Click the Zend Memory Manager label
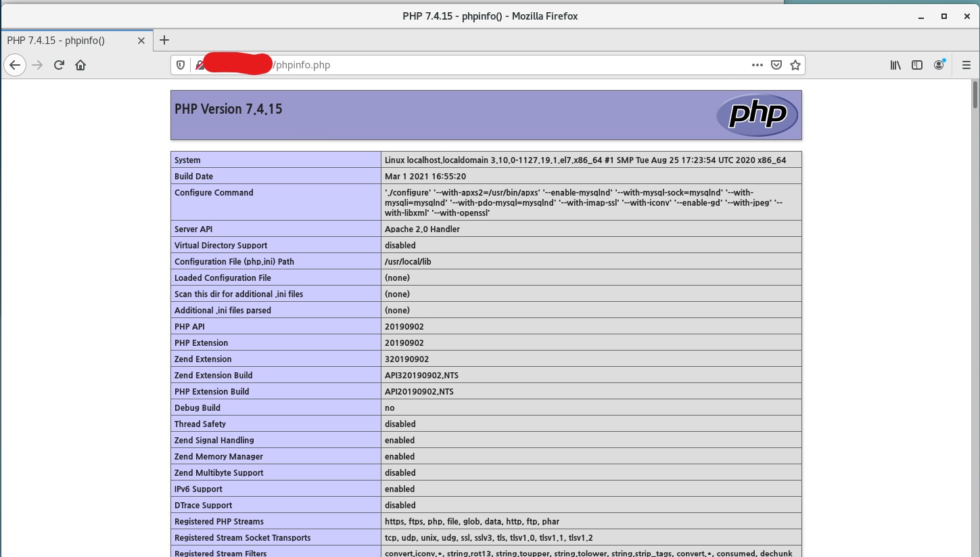The image size is (980, 557). click(x=218, y=457)
